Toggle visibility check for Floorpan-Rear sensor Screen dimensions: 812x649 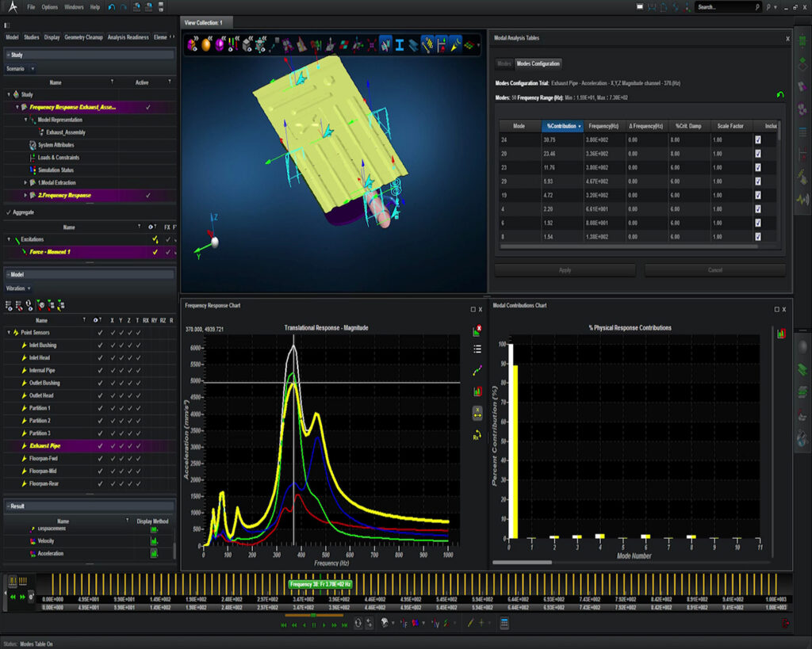coord(100,484)
